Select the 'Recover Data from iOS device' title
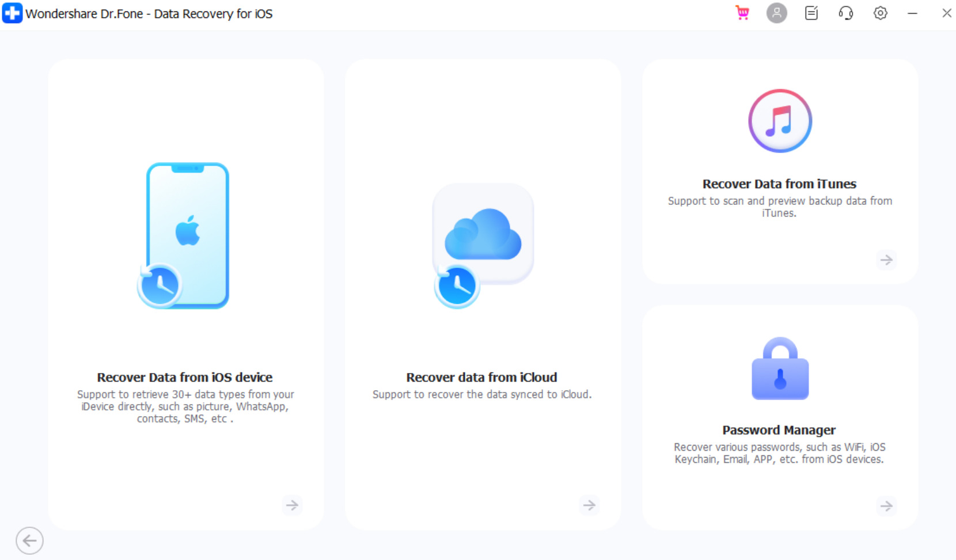This screenshot has width=956, height=560. 185,378
